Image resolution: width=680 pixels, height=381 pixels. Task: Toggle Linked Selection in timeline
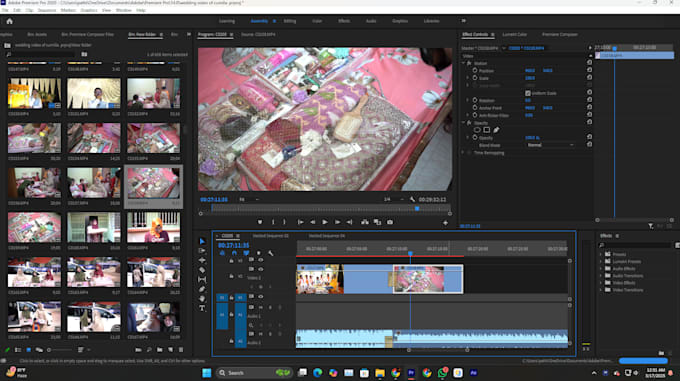click(x=246, y=253)
